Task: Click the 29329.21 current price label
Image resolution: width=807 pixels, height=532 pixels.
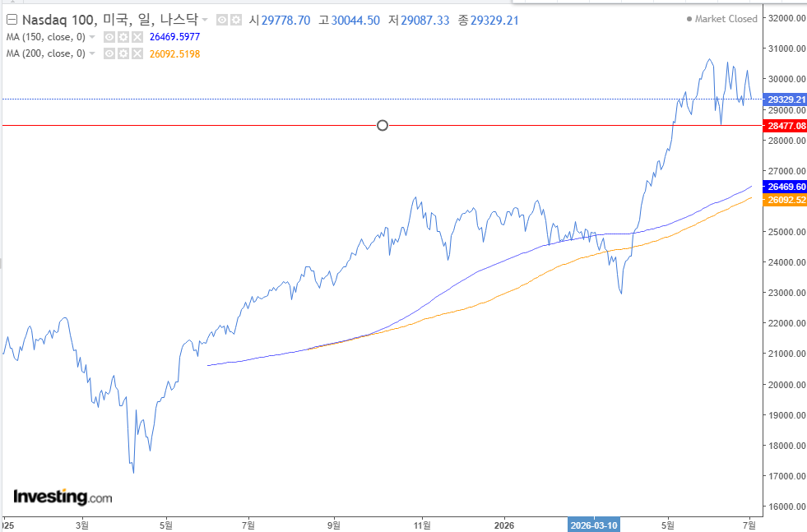Action: tap(785, 99)
